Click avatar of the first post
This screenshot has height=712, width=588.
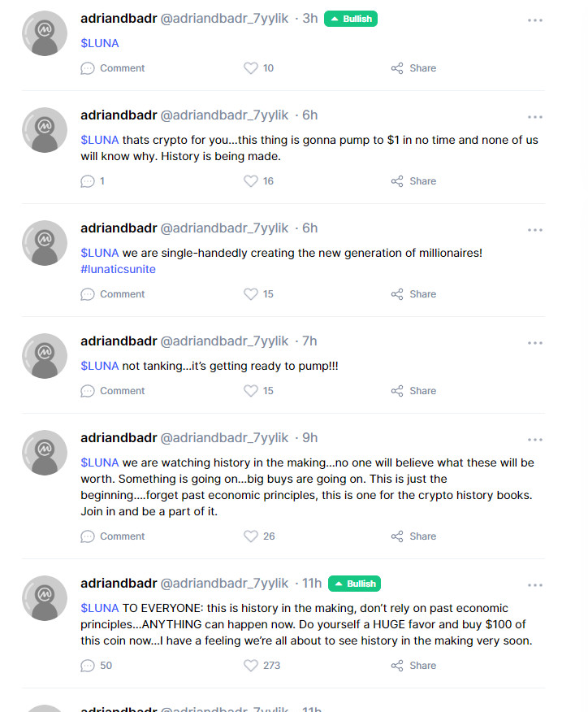click(45, 33)
